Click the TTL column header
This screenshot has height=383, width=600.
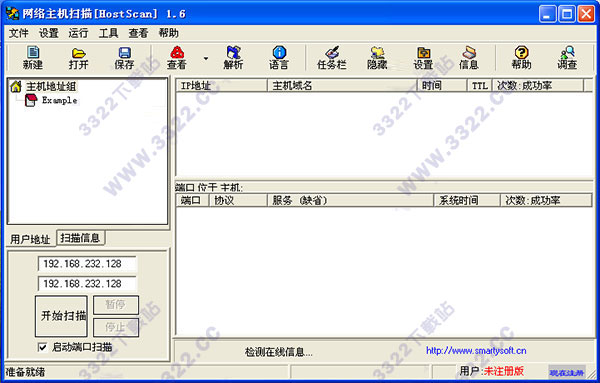pyautogui.click(x=479, y=85)
